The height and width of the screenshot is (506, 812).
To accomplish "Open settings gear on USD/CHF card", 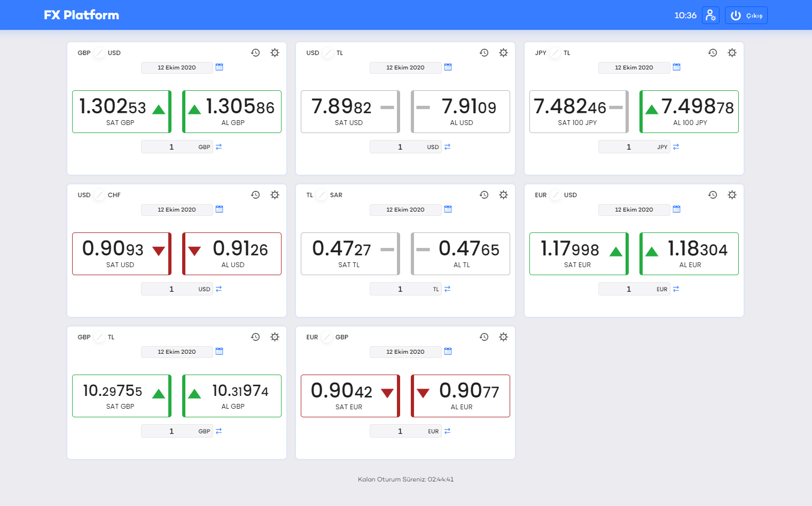I will 275,194.
